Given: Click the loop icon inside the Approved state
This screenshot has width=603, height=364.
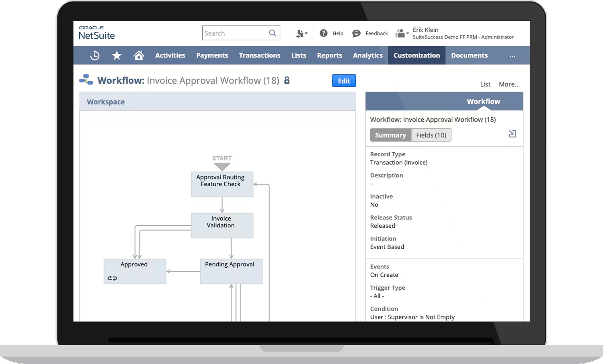Looking at the screenshot, I should [112, 278].
